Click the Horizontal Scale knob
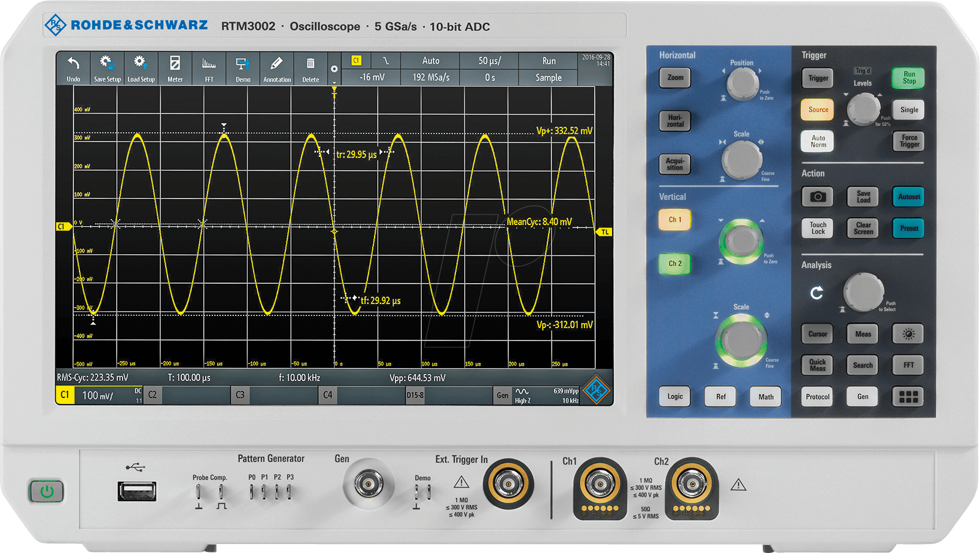This screenshot has height=553, width=980. click(741, 160)
